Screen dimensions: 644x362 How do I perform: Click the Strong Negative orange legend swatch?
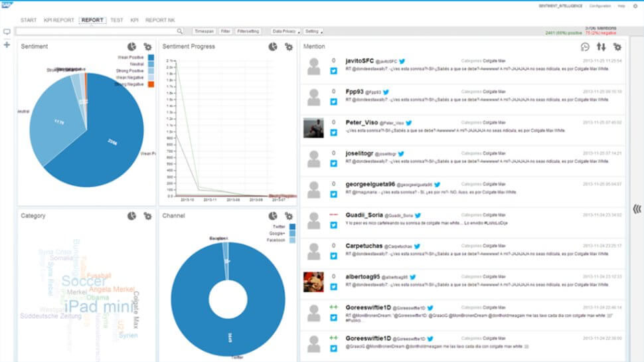pyautogui.click(x=151, y=84)
